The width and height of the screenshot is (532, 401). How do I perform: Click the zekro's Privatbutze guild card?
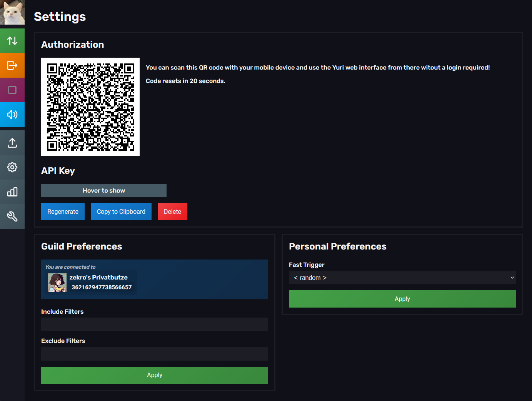91,282
